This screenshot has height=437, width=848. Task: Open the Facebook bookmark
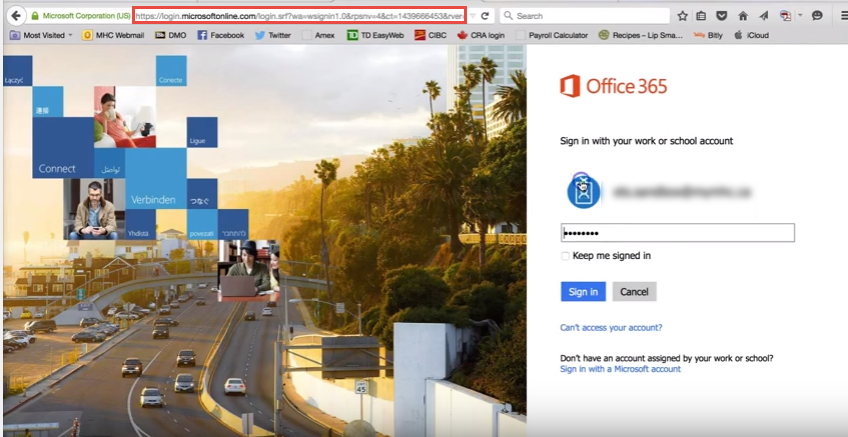[221, 35]
